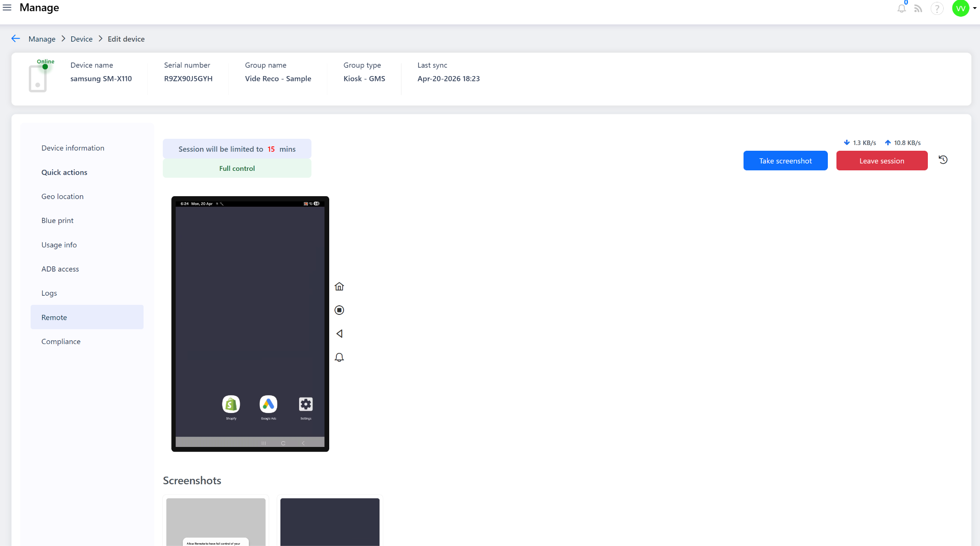The image size is (980, 546).
Task: Click the Take screenshot button
Action: [785, 161]
